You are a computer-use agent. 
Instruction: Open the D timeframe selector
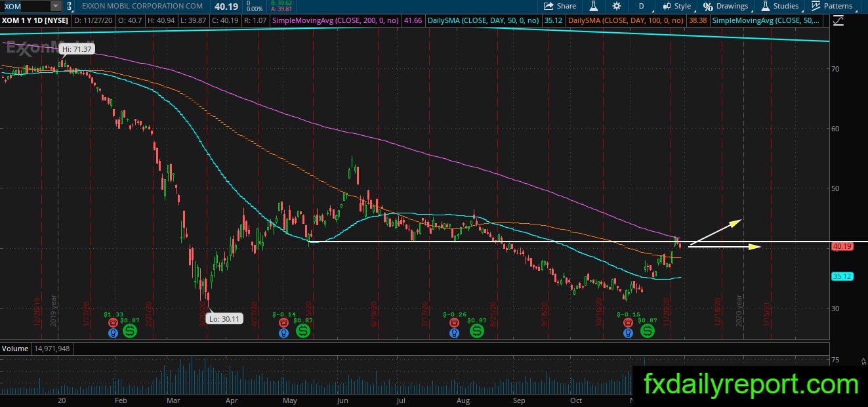[641, 6]
